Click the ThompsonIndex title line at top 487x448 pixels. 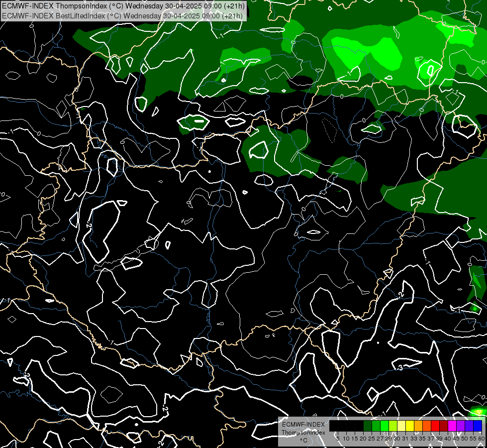click(123, 5)
